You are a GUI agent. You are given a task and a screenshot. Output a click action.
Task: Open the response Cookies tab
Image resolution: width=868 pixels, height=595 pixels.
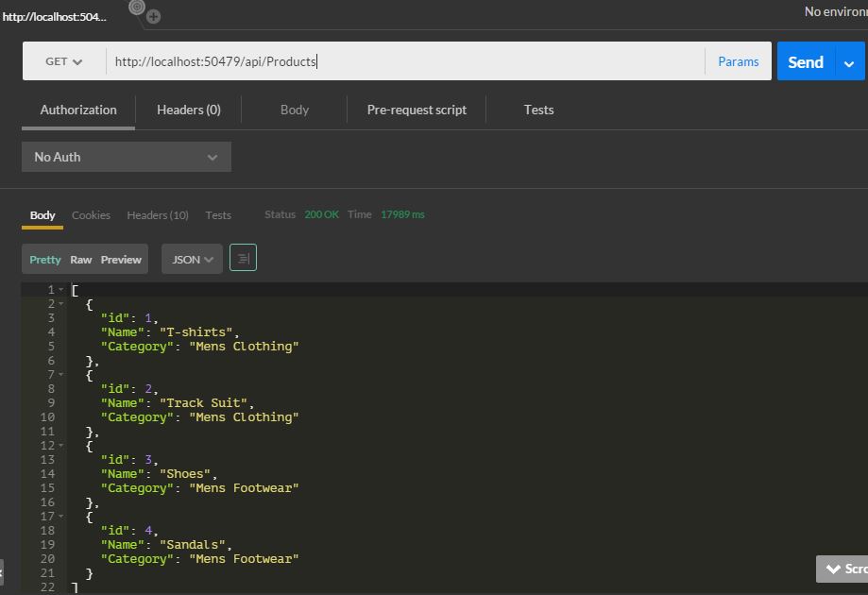pos(91,215)
